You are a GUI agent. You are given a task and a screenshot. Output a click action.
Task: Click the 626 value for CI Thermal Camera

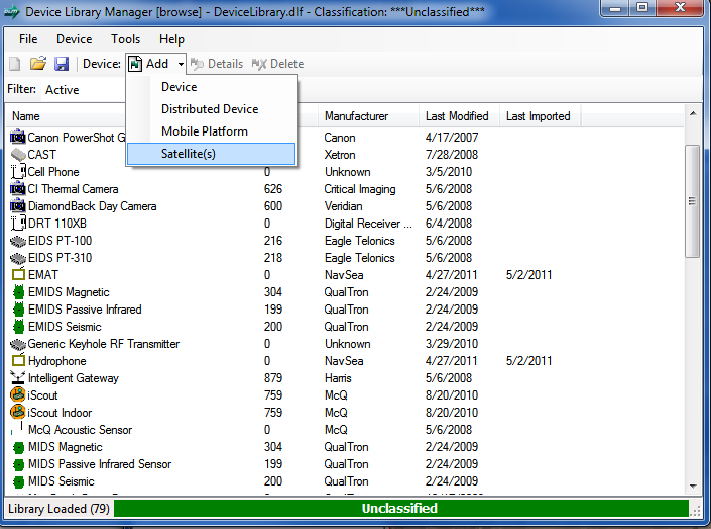point(273,189)
